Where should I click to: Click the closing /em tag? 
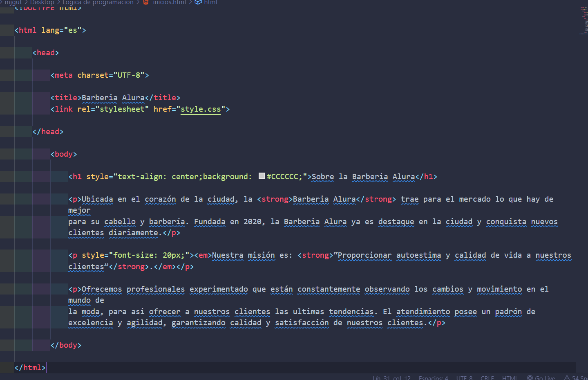[x=165, y=267]
